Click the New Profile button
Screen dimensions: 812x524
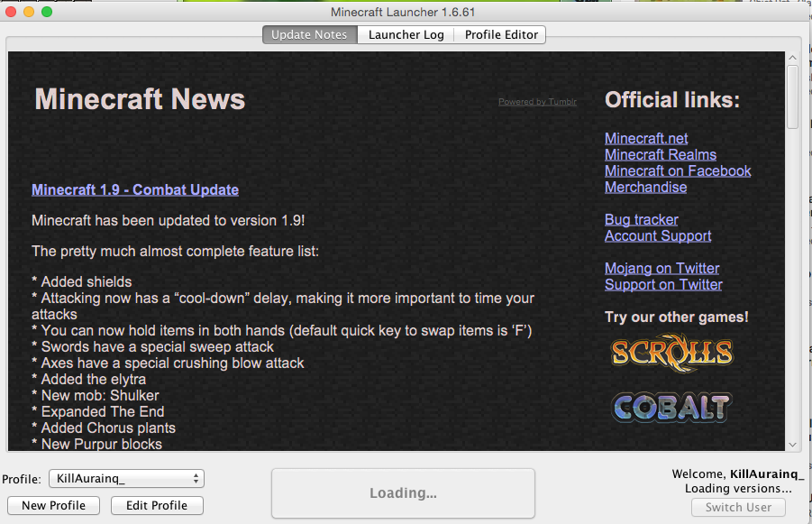[x=53, y=505]
